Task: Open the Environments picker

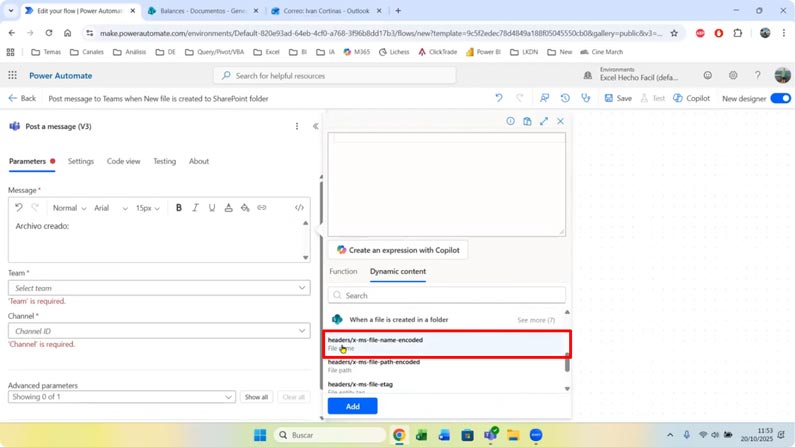Action: click(632, 75)
